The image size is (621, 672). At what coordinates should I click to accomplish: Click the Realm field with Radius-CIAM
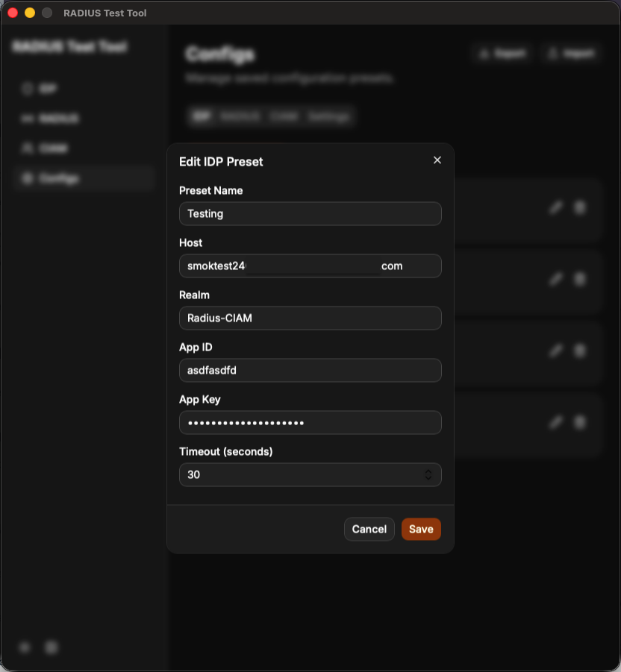pyautogui.click(x=310, y=318)
